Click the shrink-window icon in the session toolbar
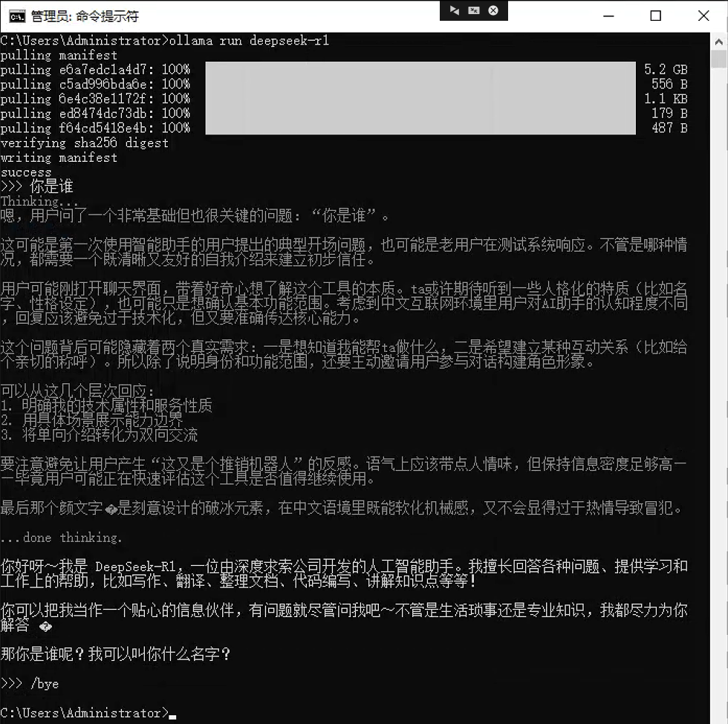Image resolution: width=728 pixels, height=724 pixels. click(474, 10)
